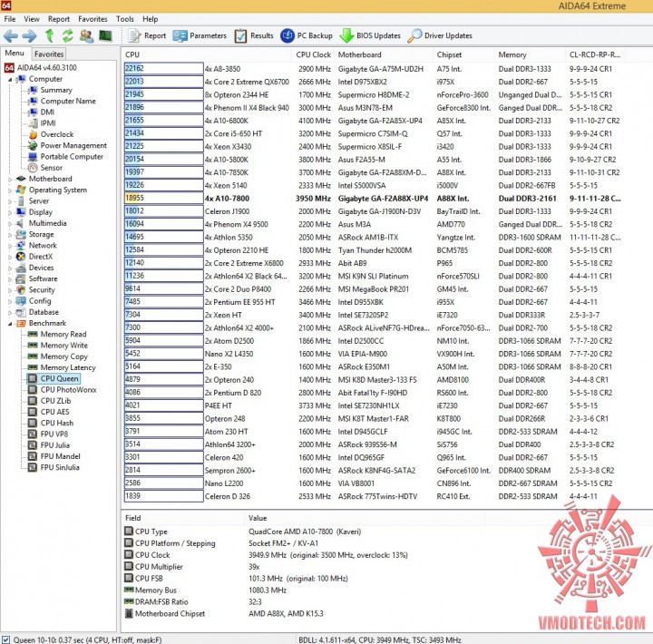Collapse the Benchmark tree node
The width and height of the screenshot is (653, 644).
click(10, 324)
